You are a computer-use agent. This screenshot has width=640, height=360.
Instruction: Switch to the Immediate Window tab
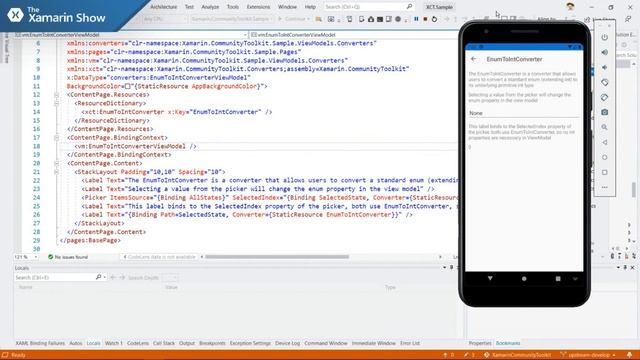[x=373, y=343]
